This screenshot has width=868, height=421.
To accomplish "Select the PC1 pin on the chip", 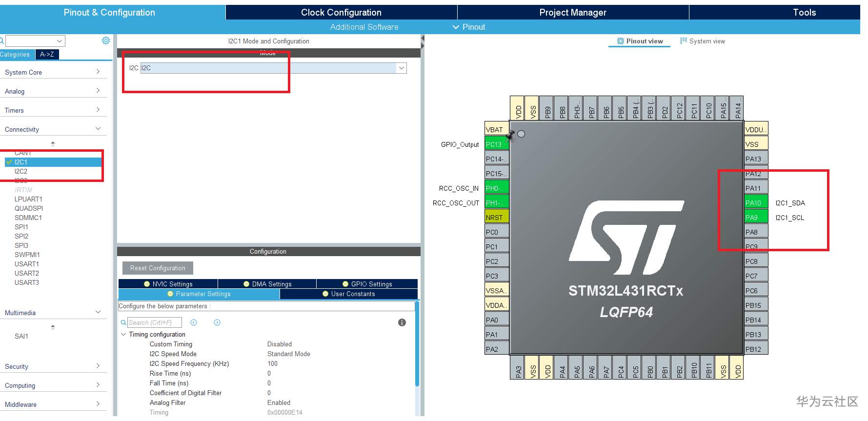I will click(x=497, y=247).
